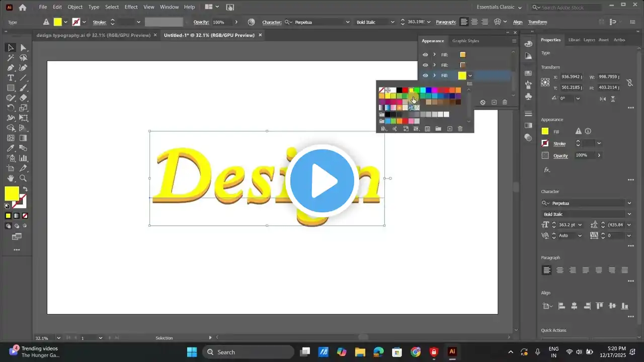
Task: Select the Rectangle tool
Action: [x=11, y=88]
